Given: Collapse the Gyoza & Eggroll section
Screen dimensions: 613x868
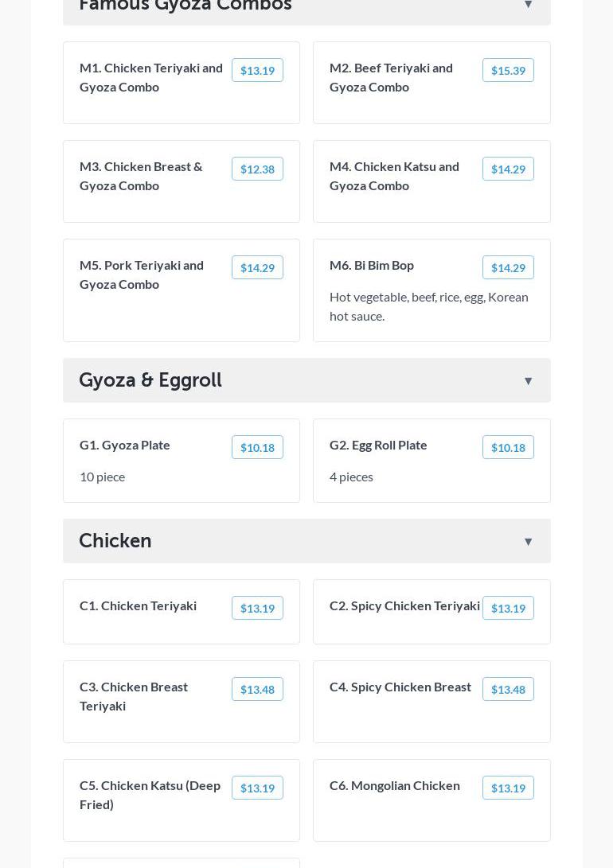Looking at the screenshot, I should 528,381.
